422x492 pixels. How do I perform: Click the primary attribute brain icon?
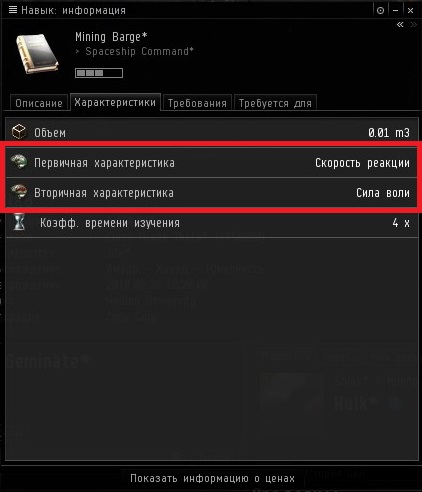point(19,162)
